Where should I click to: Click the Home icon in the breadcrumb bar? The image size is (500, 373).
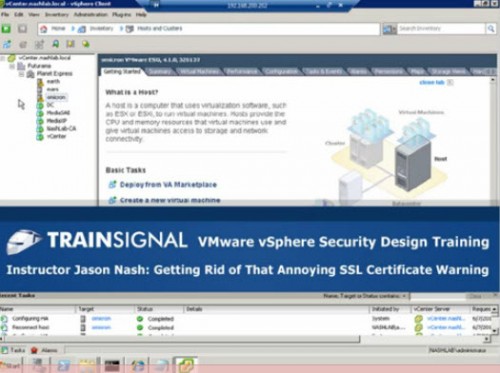(44, 29)
